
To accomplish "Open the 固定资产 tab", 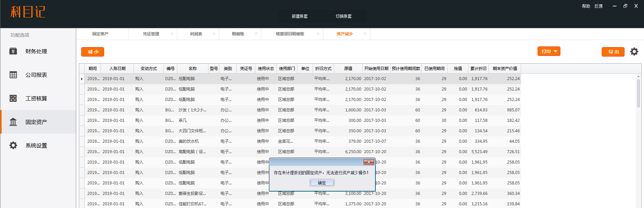I will coord(100,34).
